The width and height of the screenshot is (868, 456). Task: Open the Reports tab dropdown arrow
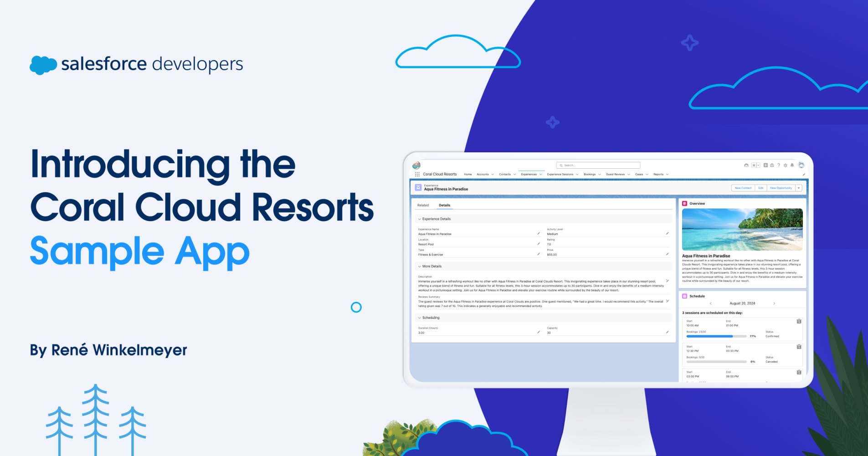[x=667, y=174]
